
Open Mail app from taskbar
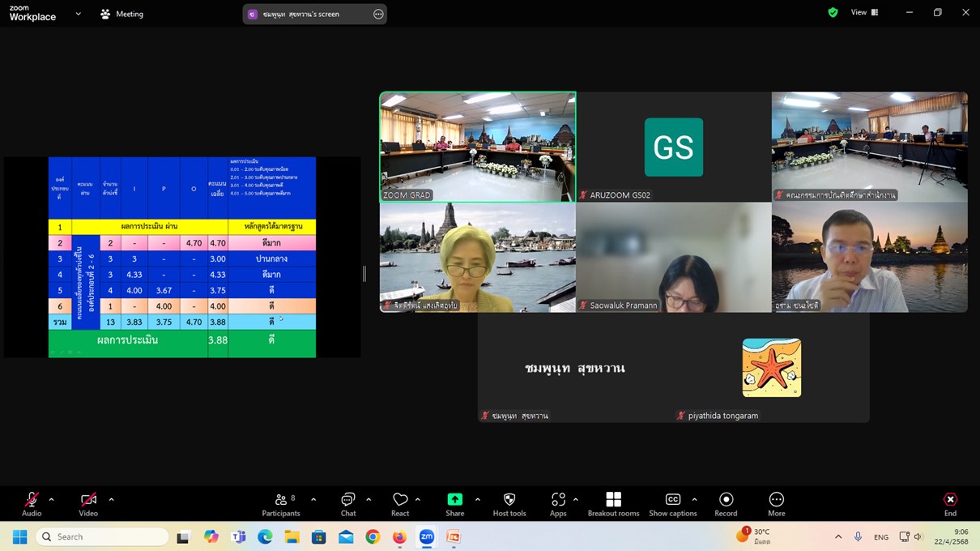click(346, 536)
